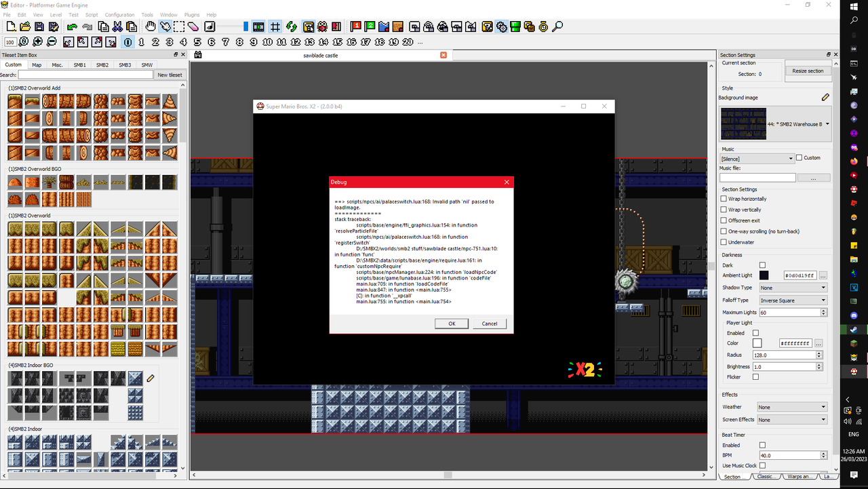Set player 2 start point with green flag
The height and width of the screenshot is (489, 868).
pyautogui.click(x=370, y=26)
